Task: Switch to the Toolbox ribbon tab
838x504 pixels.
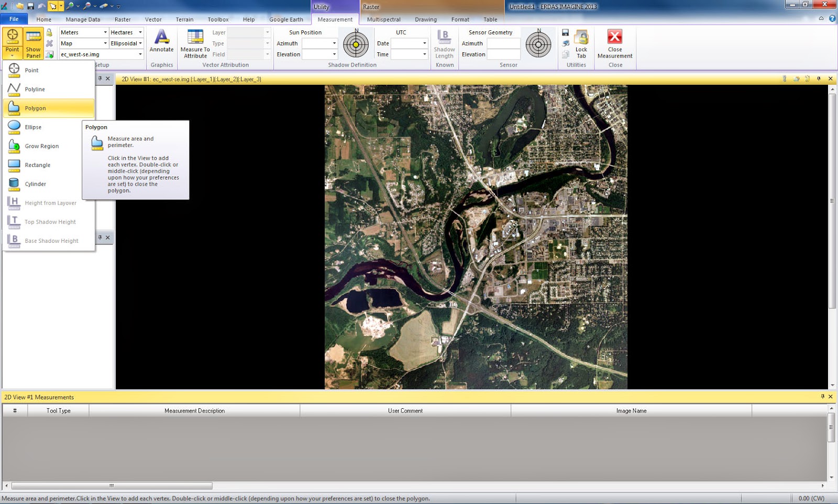Action: point(218,19)
